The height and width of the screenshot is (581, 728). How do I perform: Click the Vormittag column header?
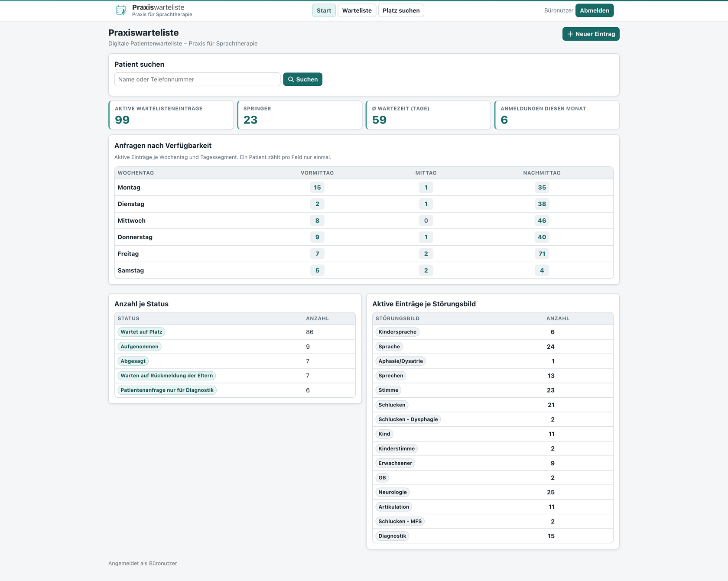click(317, 173)
